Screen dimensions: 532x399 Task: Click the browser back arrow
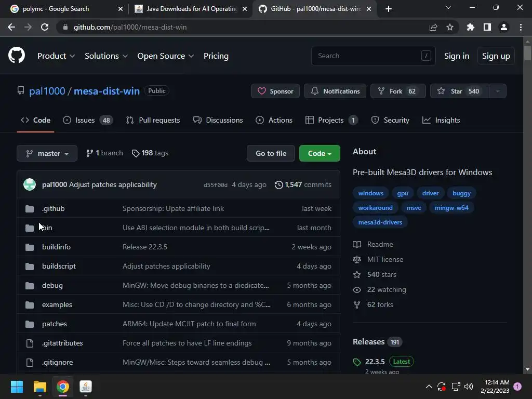pos(11,27)
